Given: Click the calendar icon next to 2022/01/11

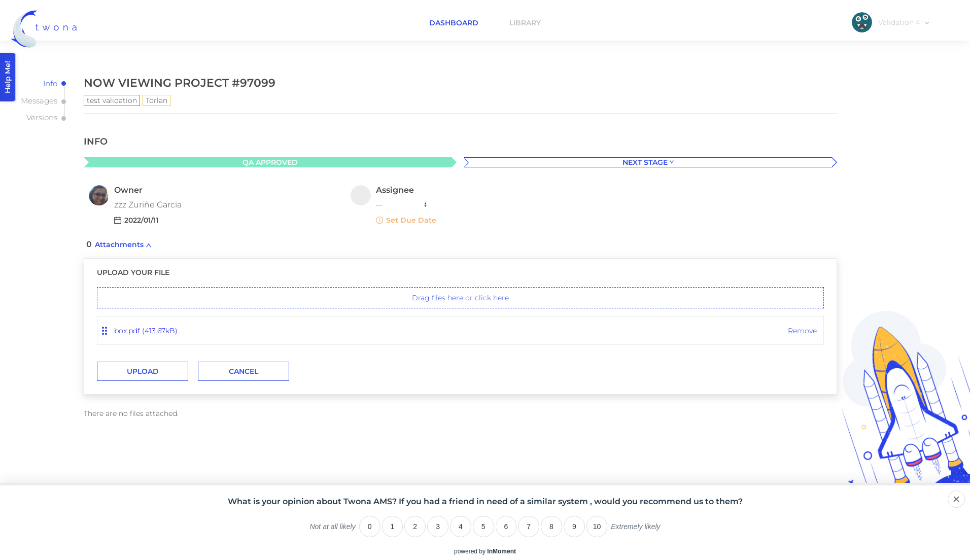Looking at the screenshot, I should (x=118, y=220).
